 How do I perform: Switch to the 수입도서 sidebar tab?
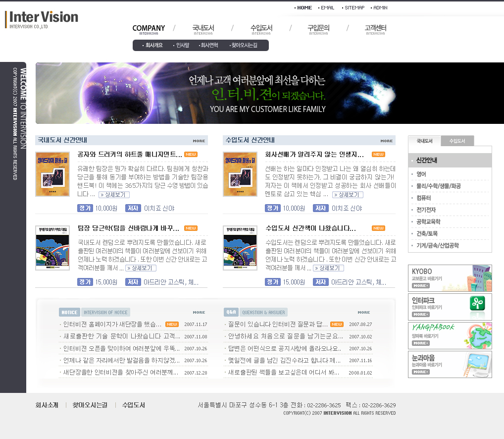click(x=457, y=141)
